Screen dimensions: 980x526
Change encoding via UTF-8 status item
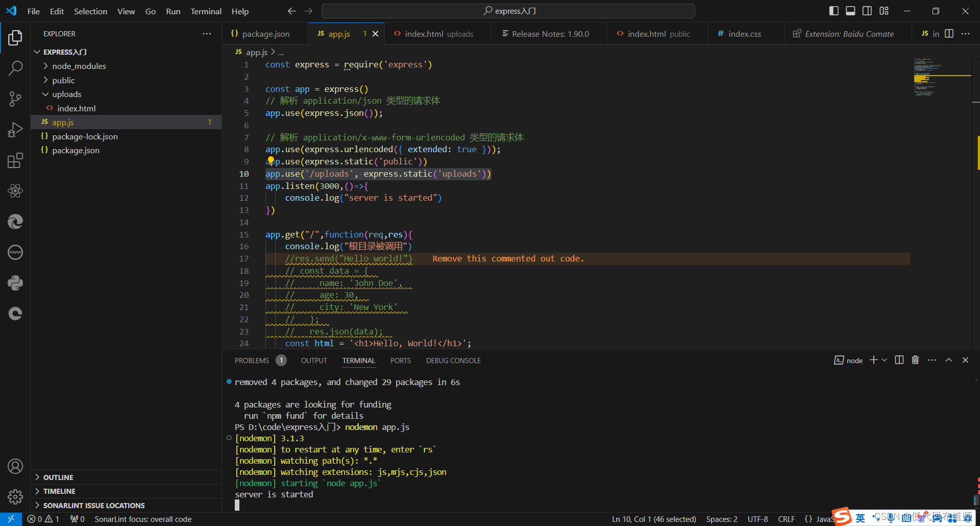click(757, 519)
